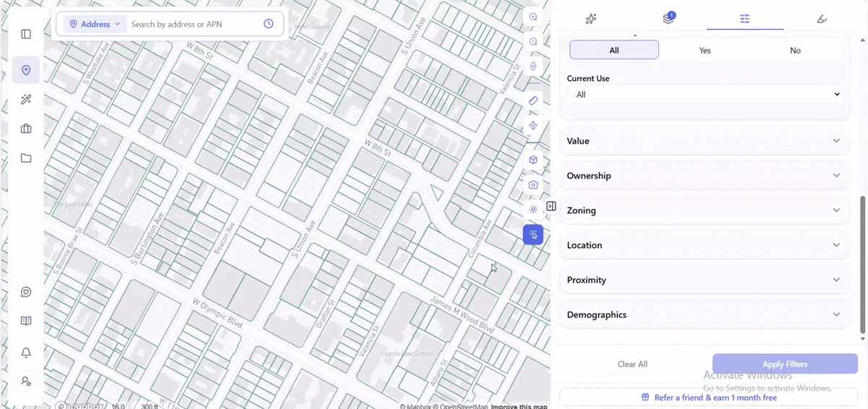Screen dimensions: 868x409
Task: Open search history clock icon
Action: 268,24
